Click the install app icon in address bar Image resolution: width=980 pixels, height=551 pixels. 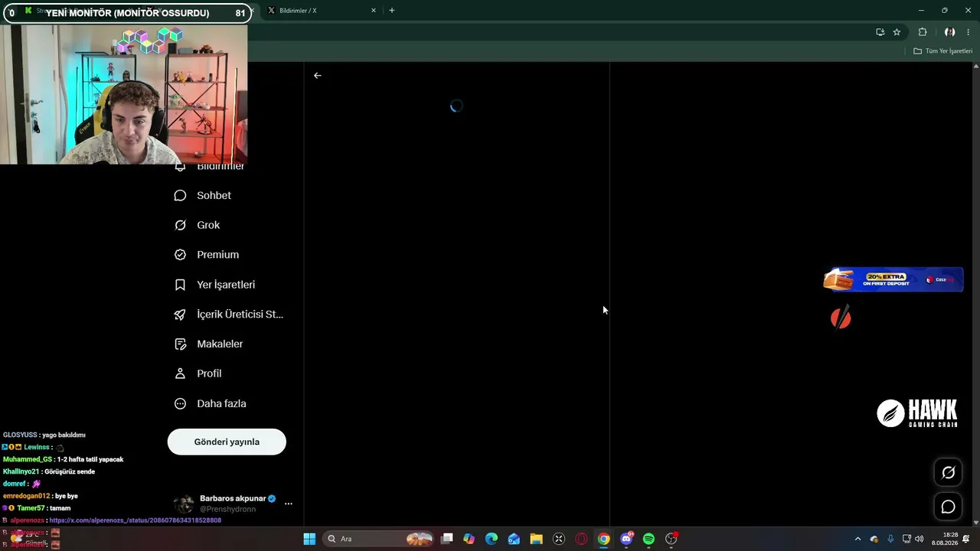tap(880, 32)
